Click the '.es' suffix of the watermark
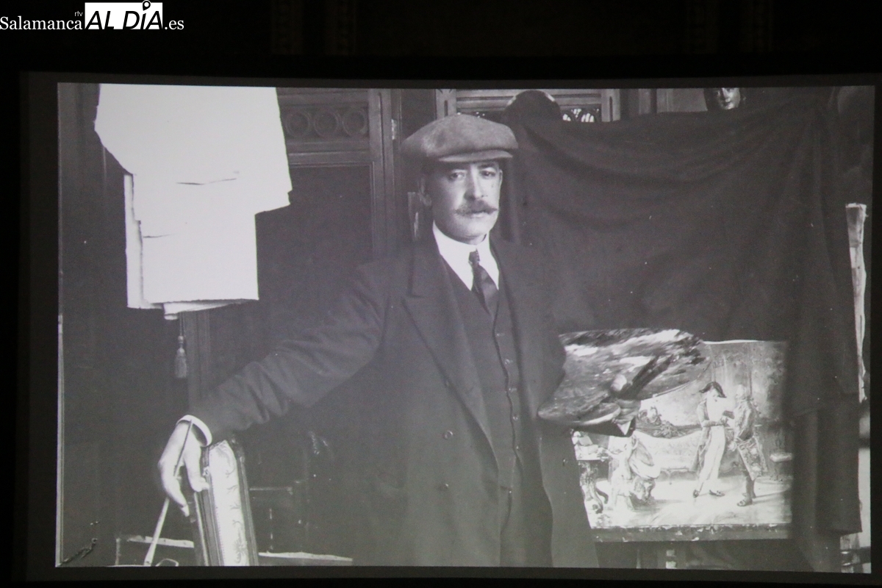The width and height of the screenshot is (882, 588). [x=174, y=22]
